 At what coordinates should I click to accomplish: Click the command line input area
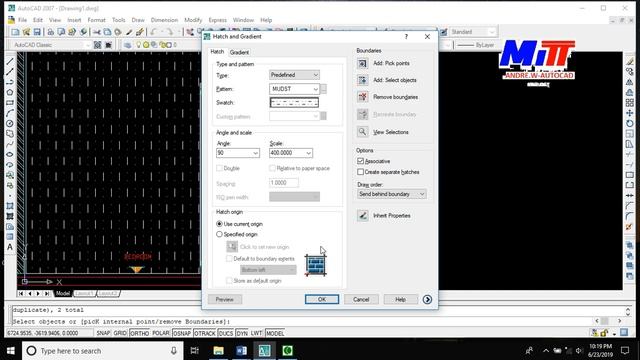pyautogui.click(x=302, y=321)
